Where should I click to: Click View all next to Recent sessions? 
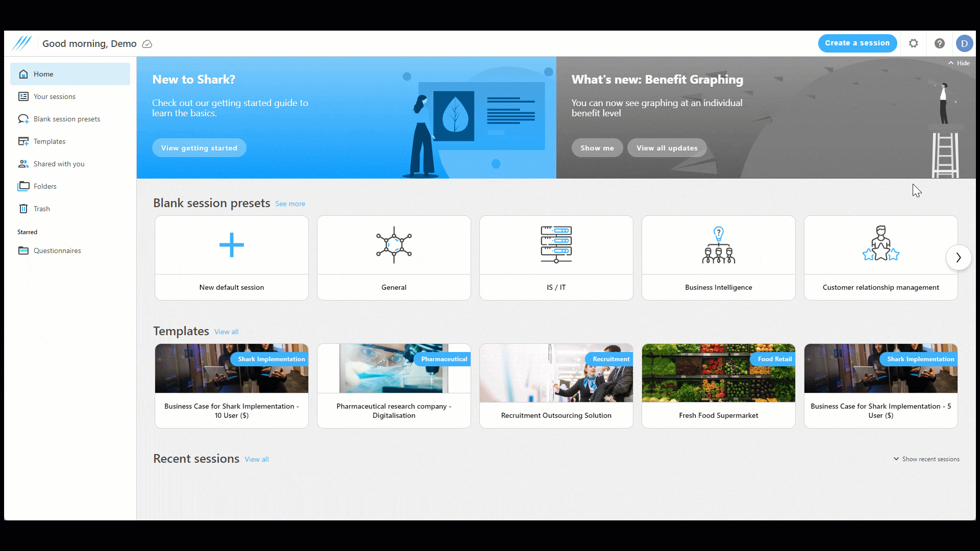tap(257, 460)
